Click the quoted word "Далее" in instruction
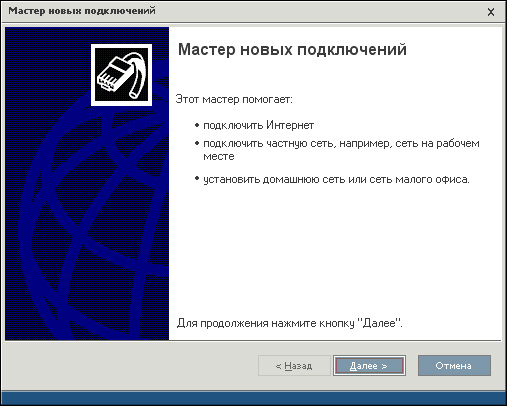The image size is (507, 406). (x=379, y=323)
